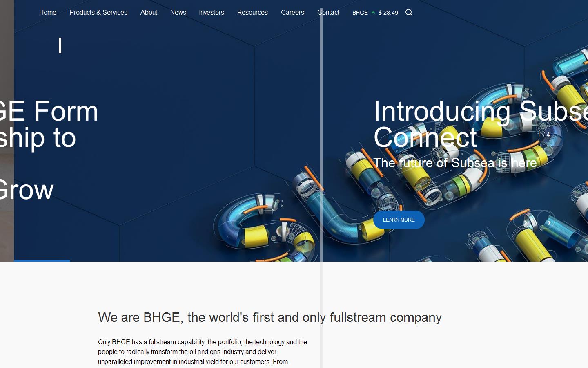Viewport: 588px width, 368px height.
Task: Click the $ 23.49 stock price link
Action: tap(388, 13)
